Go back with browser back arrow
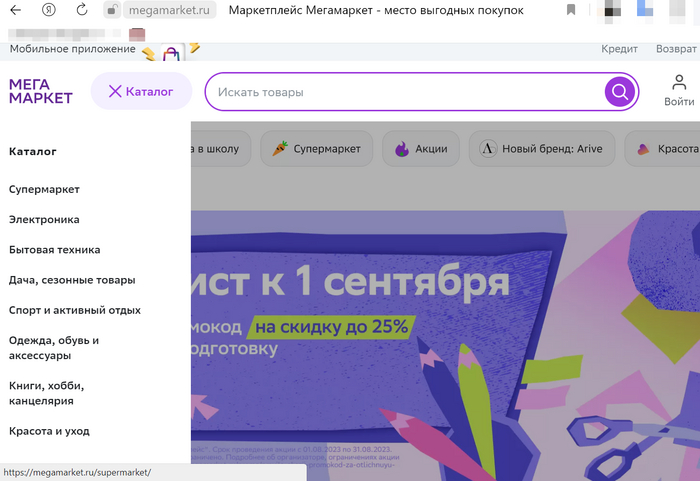The width and height of the screenshot is (700, 481). tap(16, 10)
